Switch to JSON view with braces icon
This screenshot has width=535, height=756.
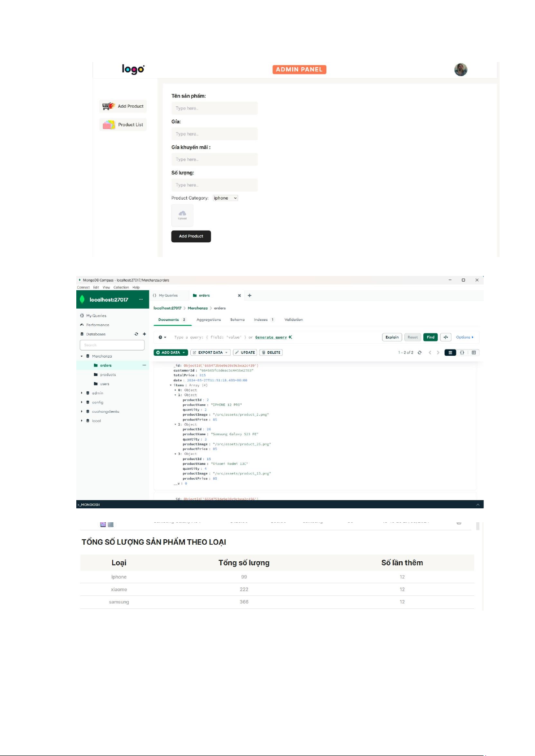462,353
